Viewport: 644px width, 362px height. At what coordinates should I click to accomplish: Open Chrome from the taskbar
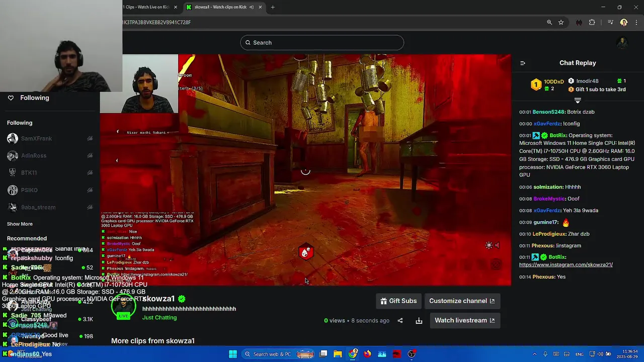353,354
